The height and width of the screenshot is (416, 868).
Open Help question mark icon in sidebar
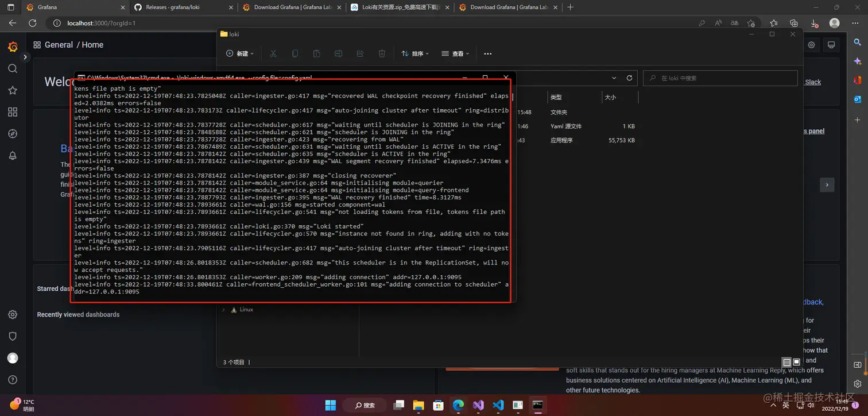tap(13, 380)
